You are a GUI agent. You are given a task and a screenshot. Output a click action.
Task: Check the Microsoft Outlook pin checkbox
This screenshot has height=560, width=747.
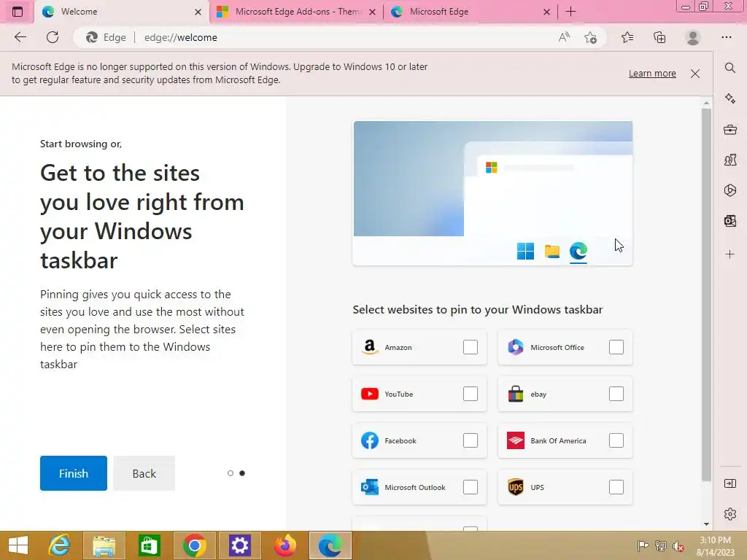[x=471, y=487]
